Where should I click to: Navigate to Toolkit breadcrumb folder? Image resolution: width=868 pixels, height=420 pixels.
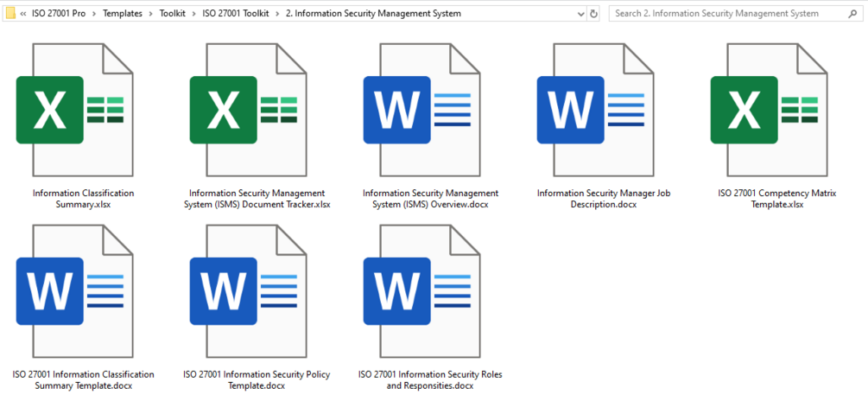point(173,14)
